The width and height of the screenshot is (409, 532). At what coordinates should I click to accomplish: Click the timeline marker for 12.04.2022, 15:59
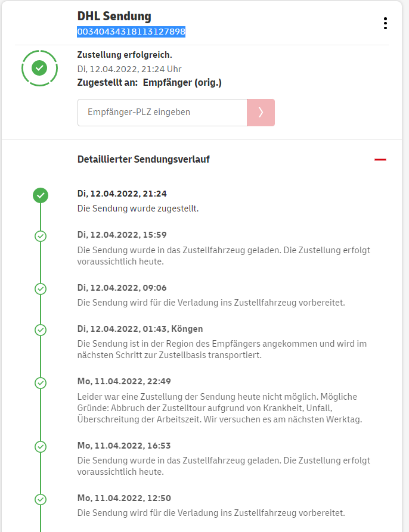[41, 236]
